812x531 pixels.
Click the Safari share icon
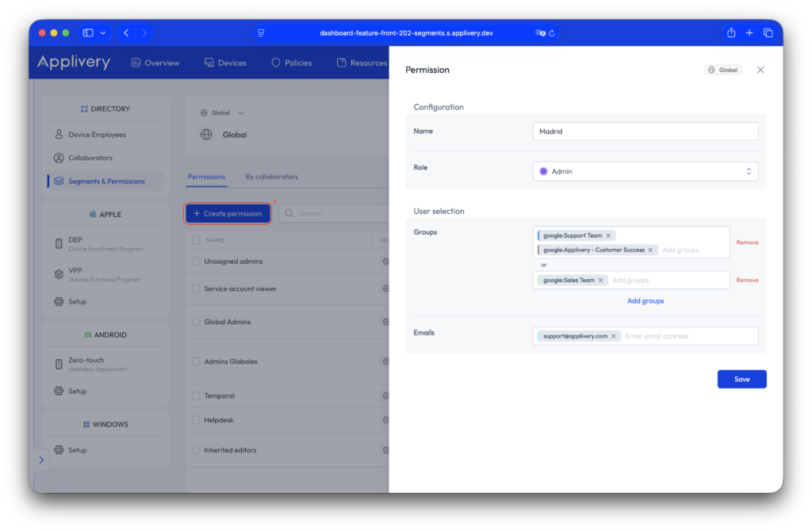pyautogui.click(x=731, y=32)
